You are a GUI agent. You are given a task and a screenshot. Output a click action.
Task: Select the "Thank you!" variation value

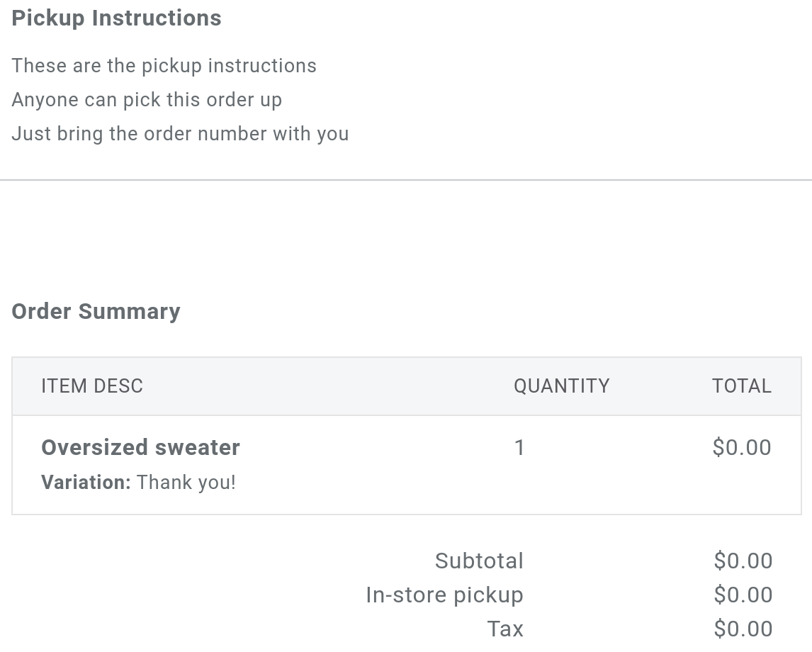click(186, 483)
